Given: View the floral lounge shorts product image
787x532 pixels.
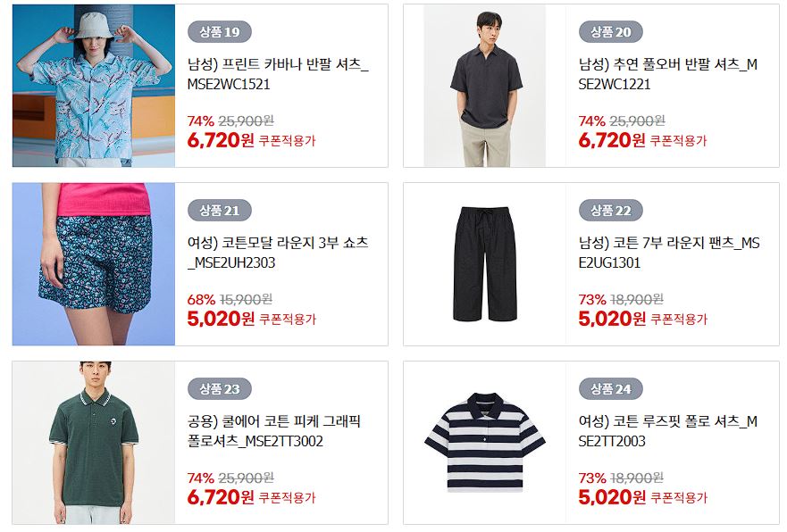Looking at the screenshot, I should pyautogui.click(x=94, y=264).
